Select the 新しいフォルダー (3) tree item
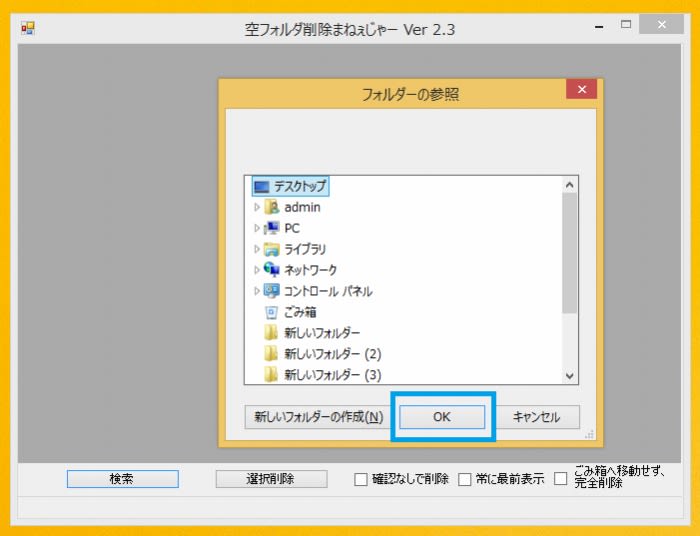Screen dimensions: 700x536 tap(332, 375)
